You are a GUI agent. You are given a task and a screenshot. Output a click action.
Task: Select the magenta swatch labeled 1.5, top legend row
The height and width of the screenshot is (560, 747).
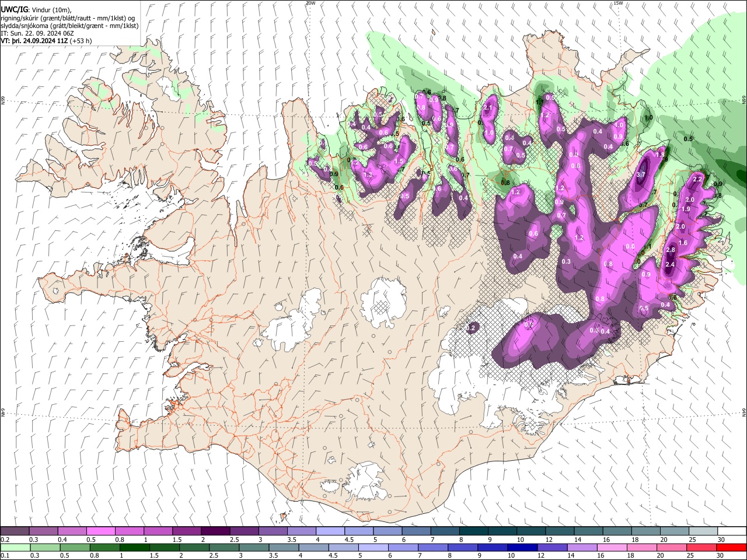click(187, 531)
